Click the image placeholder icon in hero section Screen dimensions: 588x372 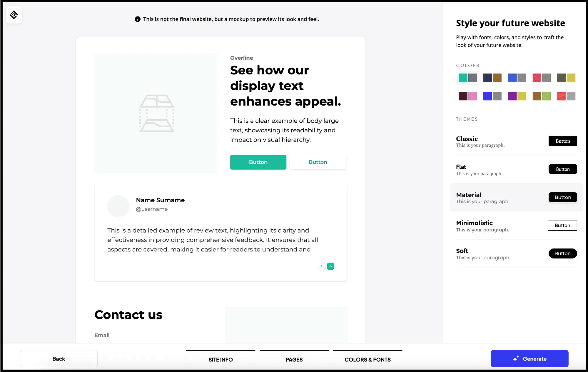[x=157, y=113]
